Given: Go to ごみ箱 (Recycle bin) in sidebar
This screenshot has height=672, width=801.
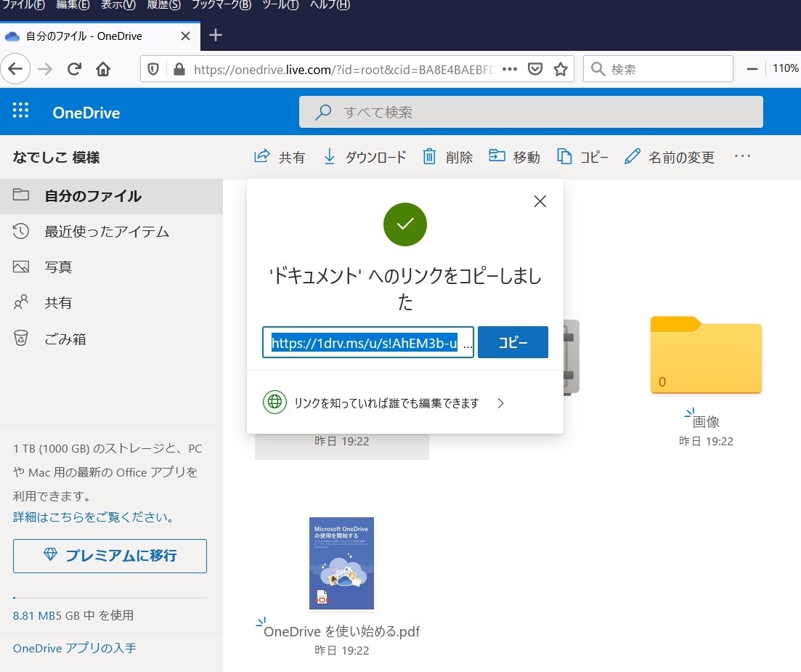Looking at the screenshot, I should (65, 339).
